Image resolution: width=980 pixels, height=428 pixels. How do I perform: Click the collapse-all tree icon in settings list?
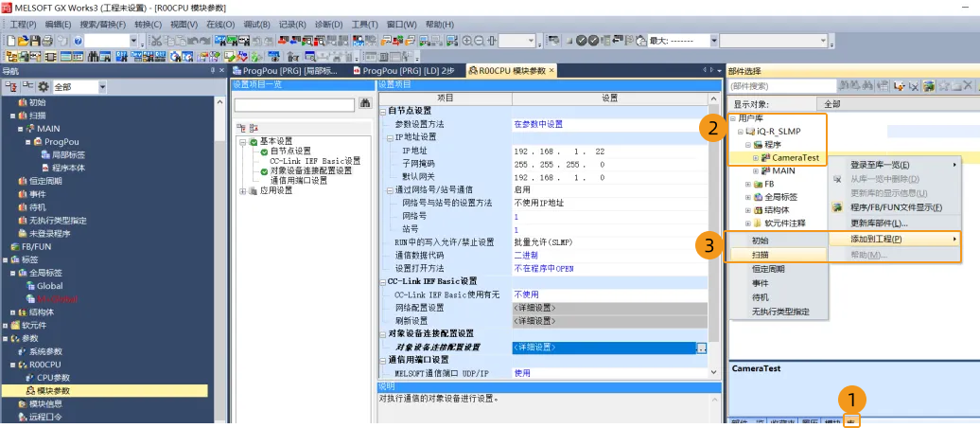point(254,128)
